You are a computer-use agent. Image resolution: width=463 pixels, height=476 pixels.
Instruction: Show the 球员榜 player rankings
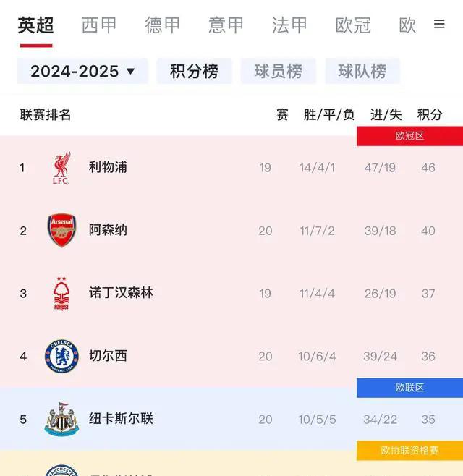pyautogui.click(x=278, y=71)
